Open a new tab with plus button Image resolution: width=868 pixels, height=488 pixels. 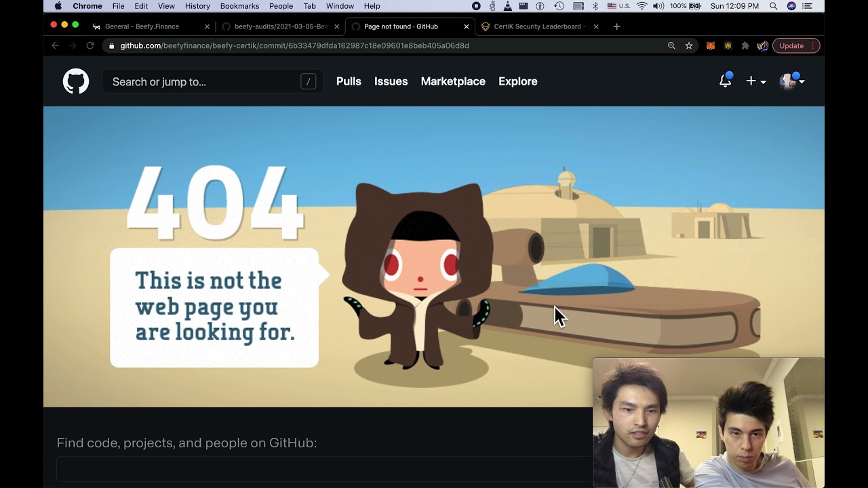coord(616,26)
